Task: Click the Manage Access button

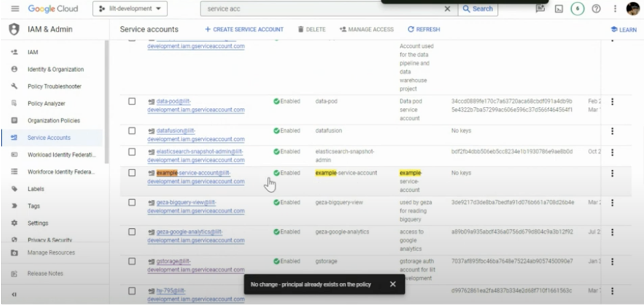Action: (x=366, y=29)
